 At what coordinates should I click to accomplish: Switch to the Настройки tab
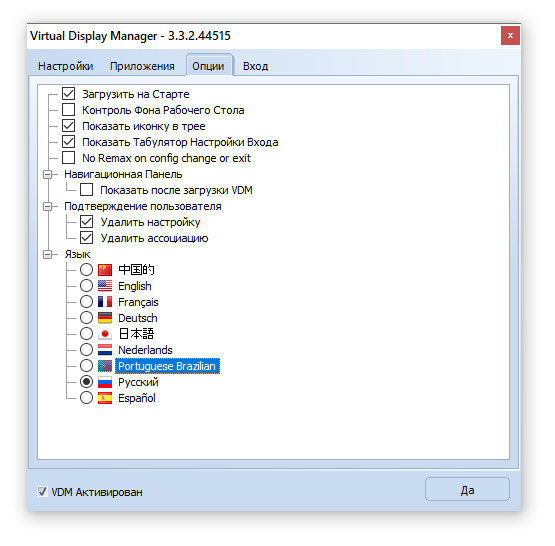(65, 66)
